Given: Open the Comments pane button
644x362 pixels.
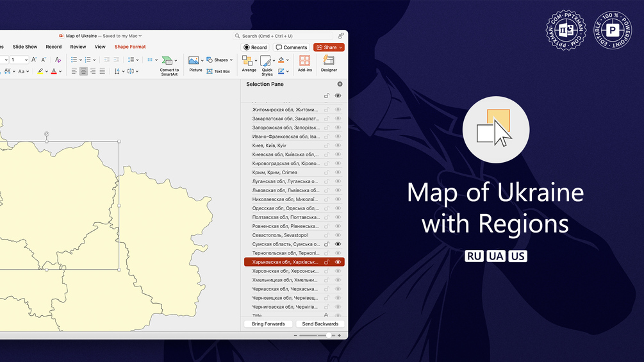Looking at the screenshot, I should pyautogui.click(x=291, y=47).
